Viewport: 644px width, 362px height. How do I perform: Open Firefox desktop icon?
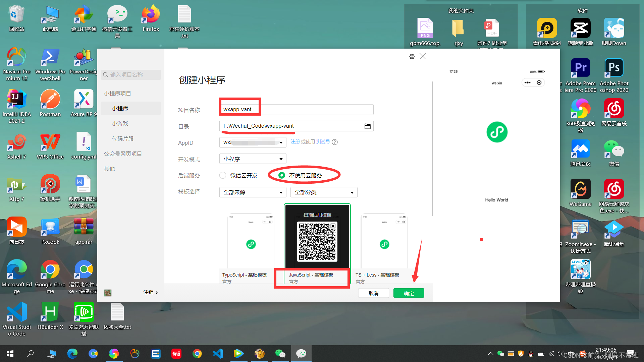tap(151, 18)
